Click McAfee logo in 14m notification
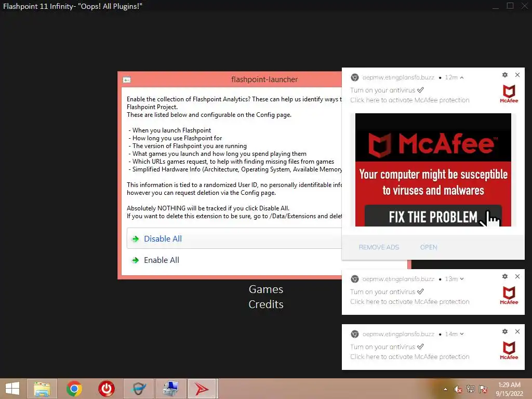The image size is (532, 399). 509,350
